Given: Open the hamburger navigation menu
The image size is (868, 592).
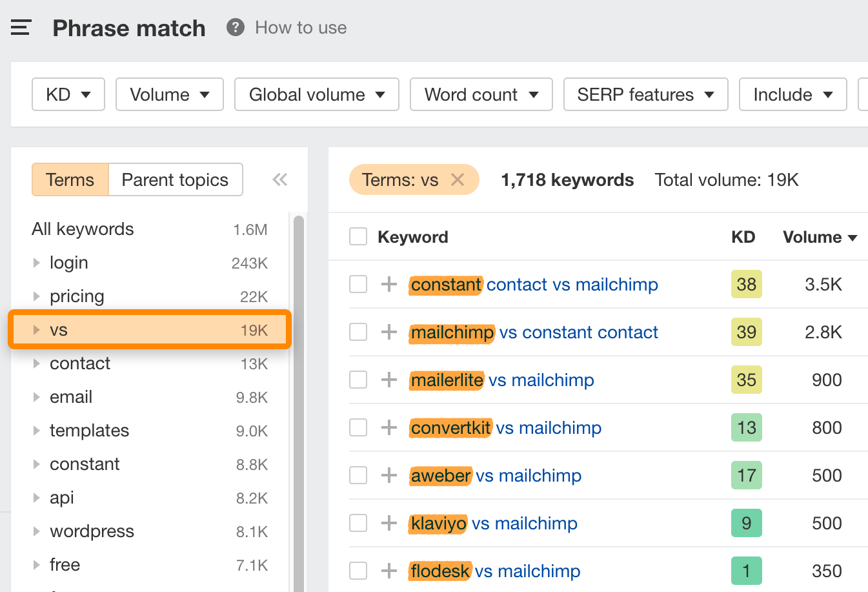Looking at the screenshot, I should (x=21, y=28).
